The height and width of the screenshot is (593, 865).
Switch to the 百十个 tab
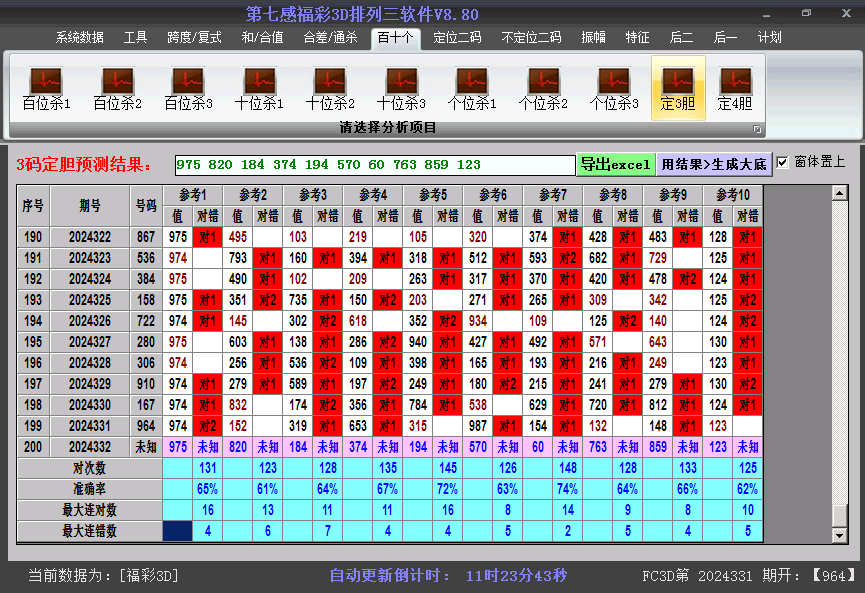(x=396, y=38)
